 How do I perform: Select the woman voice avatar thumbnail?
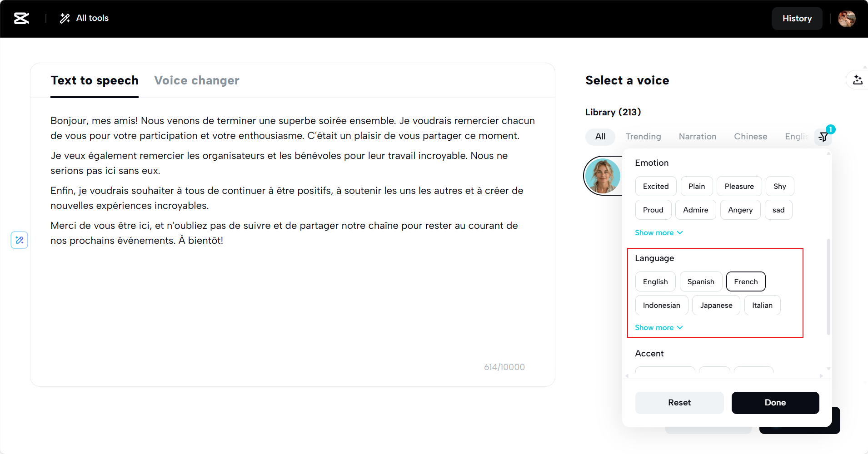603,176
